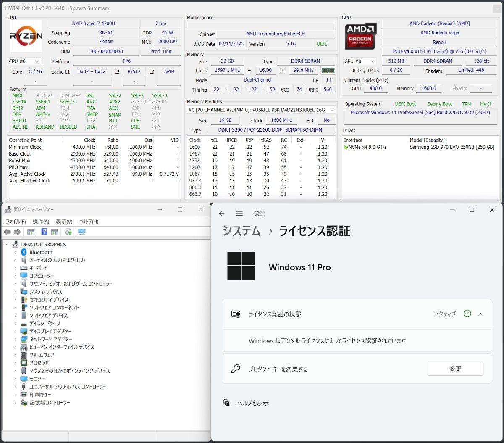504x443 pixels.
Task: Click the Avg. Active Clock row in HWiNFO
Action: (94, 174)
